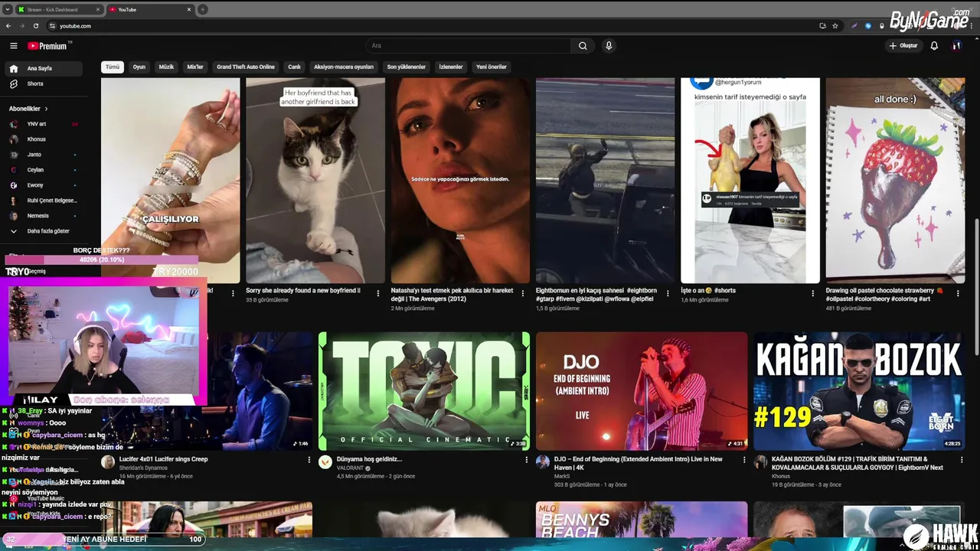Image resolution: width=980 pixels, height=551 pixels.
Task: Click the Oluştur create button
Action: (903, 46)
